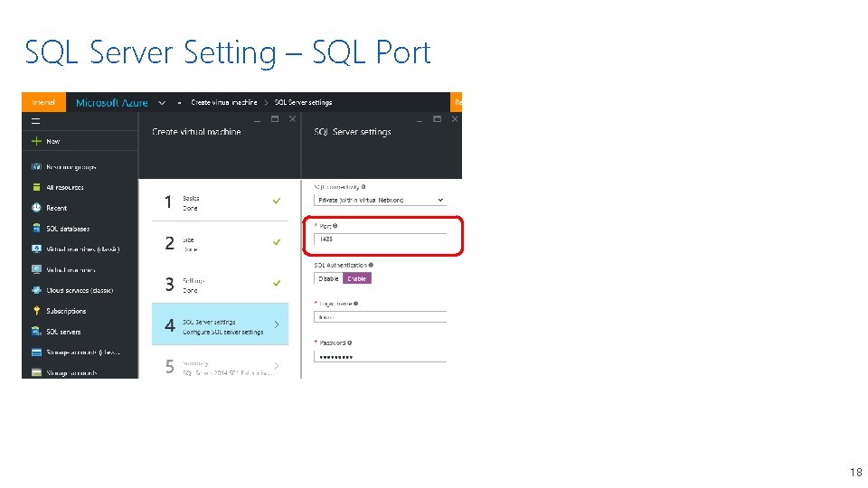868x488 pixels.
Task: Close the Create virtual machine blade
Action: click(292, 119)
